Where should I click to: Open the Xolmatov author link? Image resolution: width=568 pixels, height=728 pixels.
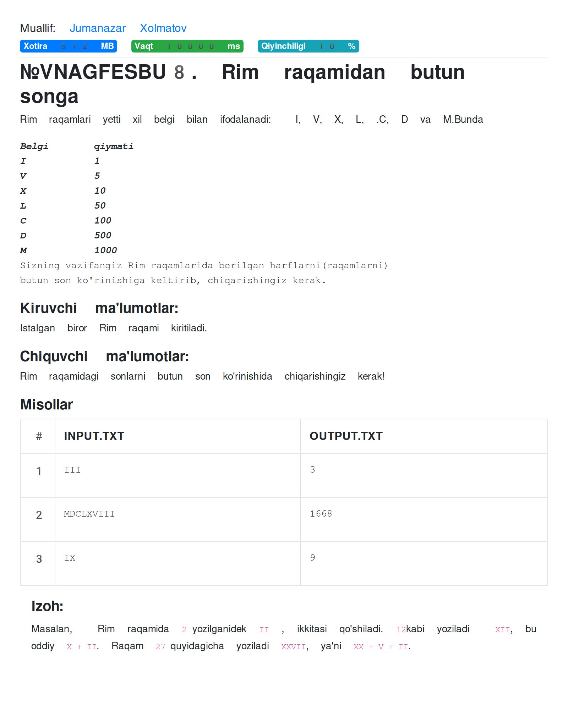click(x=163, y=28)
